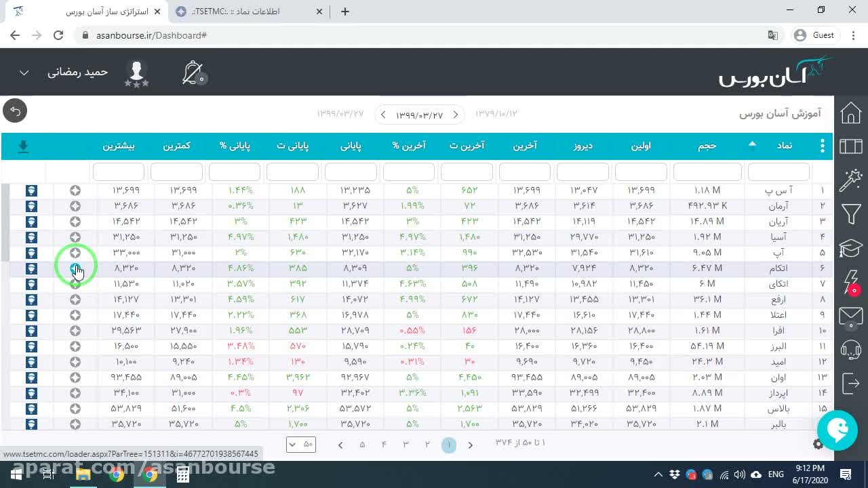868x488 pixels.
Task: Open the Windows notification center
Action: pyautogui.click(x=846, y=474)
